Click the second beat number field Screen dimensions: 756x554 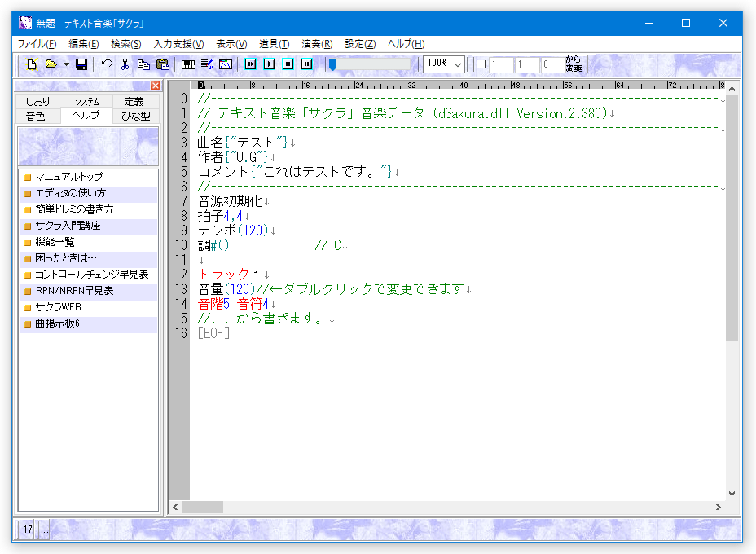click(x=526, y=64)
